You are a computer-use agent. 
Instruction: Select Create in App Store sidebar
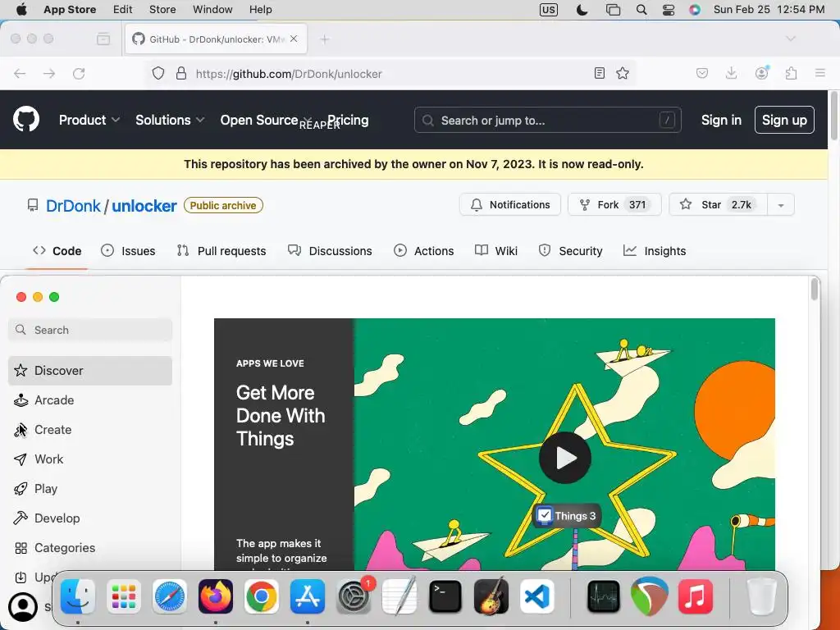[x=90, y=430]
